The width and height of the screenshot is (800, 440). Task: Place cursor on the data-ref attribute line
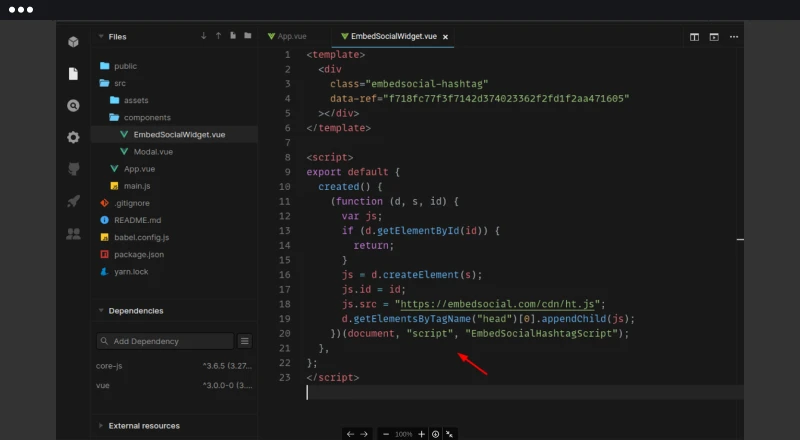tap(480, 99)
